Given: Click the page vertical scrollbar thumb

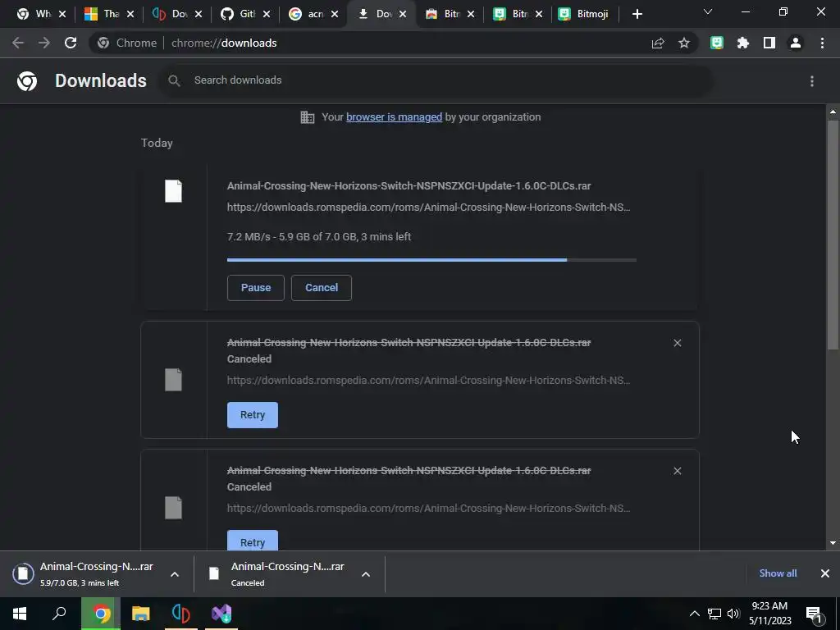Looking at the screenshot, I should pos(833,235).
